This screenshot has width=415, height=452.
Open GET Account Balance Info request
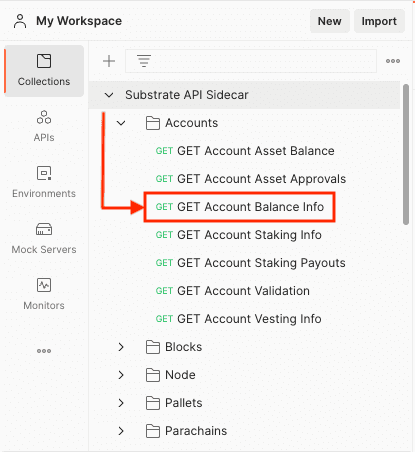240,207
